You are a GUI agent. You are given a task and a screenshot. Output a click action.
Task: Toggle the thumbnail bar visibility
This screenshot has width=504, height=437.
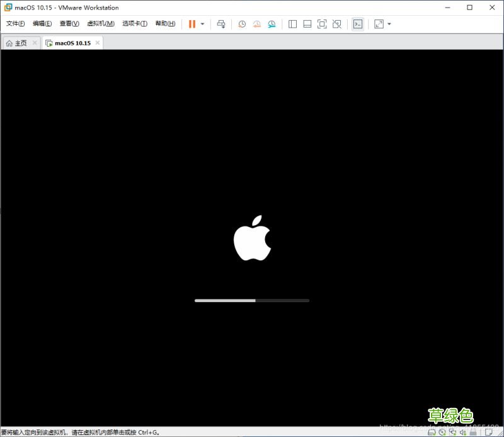click(307, 24)
